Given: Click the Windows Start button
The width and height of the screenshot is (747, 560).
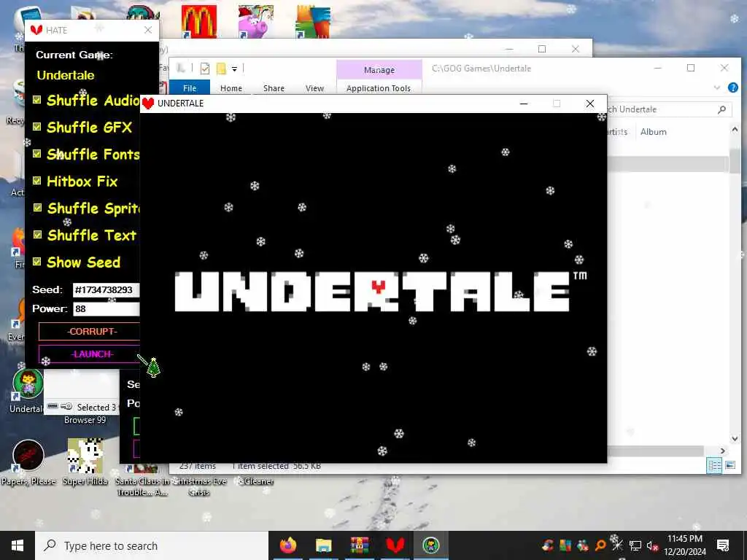Looking at the screenshot, I should pyautogui.click(x=18, y=545).
